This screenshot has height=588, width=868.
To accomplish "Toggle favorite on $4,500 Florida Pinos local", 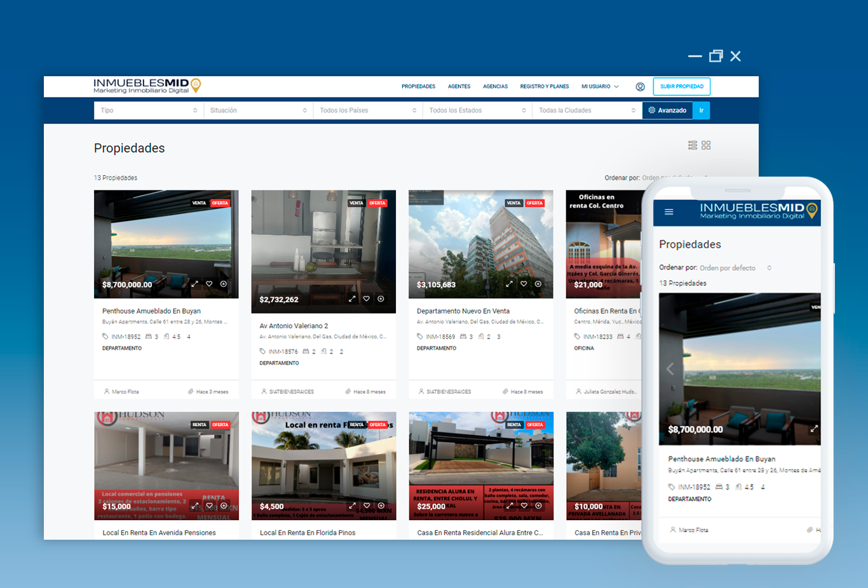I will point(367,506).
